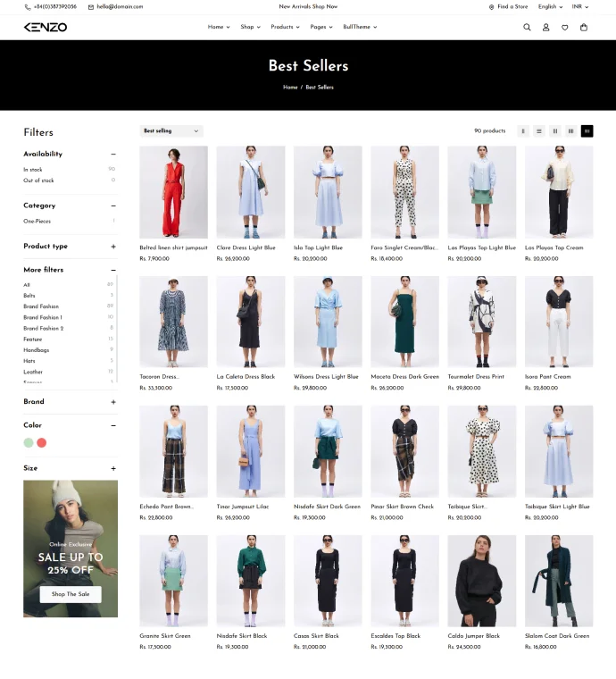Click the phone icon in top bar
The height and width of the screenshot is (679, 616).
coord(28,7)
